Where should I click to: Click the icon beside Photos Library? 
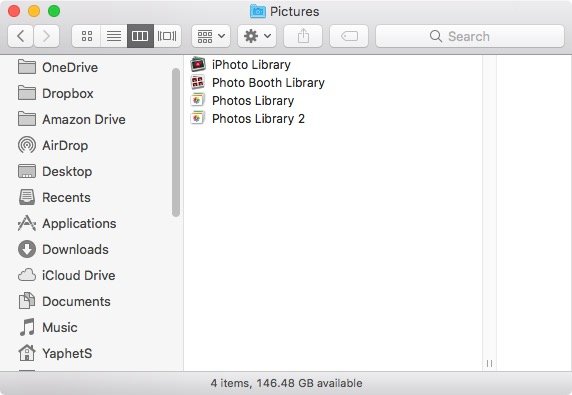pos(198,100)
